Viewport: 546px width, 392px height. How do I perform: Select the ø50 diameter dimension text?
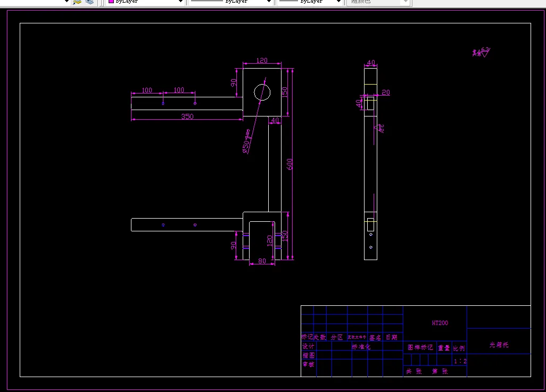click(x=246, y=141)
